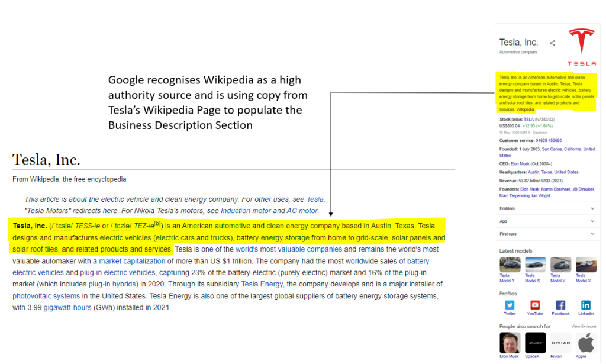The image size is (606, 364).
Task: Open the Tesla Model 3 thumbnail
Action: click(x=510, y=265)
